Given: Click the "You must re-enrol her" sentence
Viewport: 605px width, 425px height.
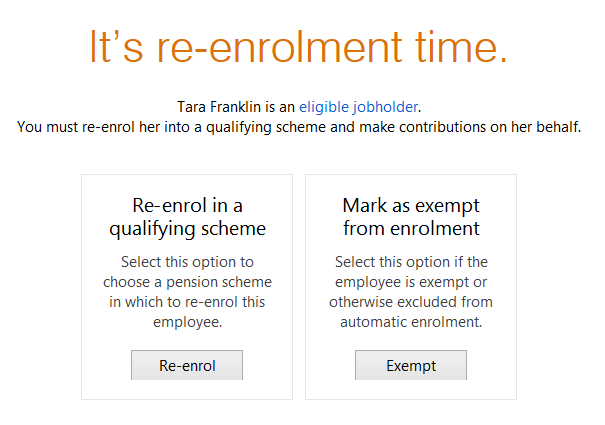Looking at the screenshot, I should click(x=299, y=127).
